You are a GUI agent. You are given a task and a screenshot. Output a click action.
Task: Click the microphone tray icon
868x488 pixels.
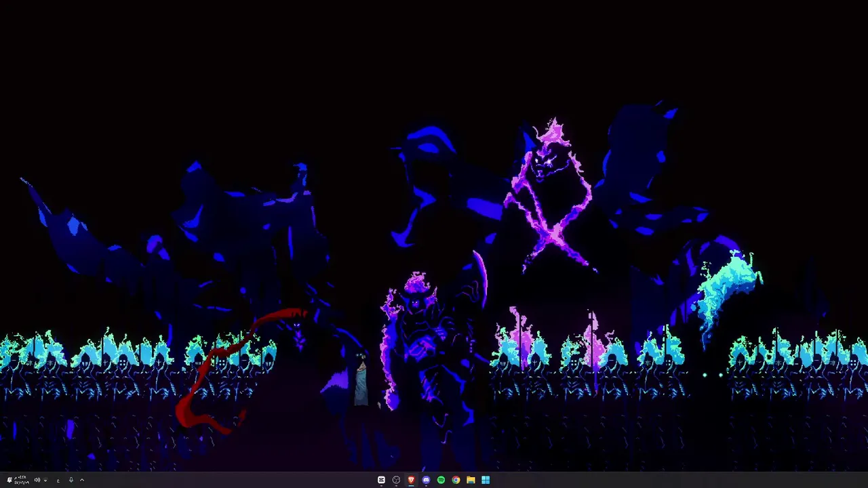click(x=71, y=480)
